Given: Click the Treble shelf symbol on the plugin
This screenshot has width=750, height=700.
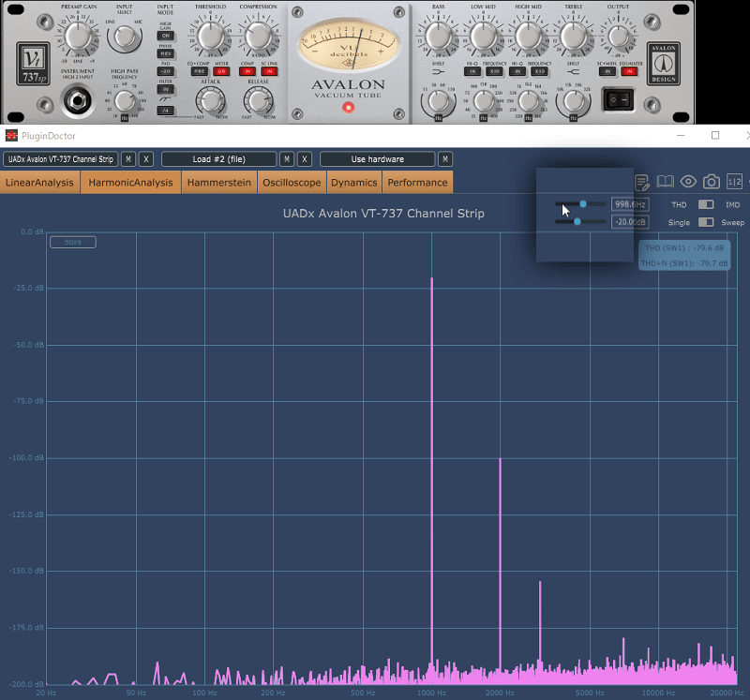Looking at the screenshot, I should point(573,72).
